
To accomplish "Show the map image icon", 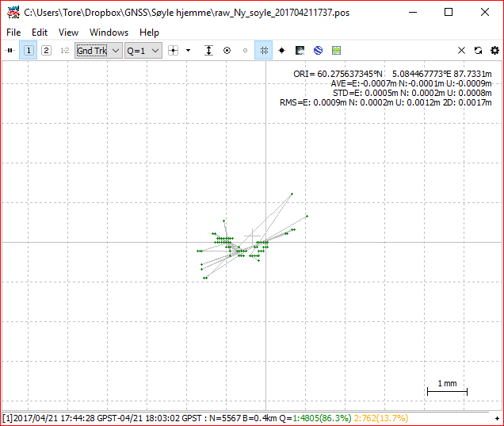I will (300, 51).
